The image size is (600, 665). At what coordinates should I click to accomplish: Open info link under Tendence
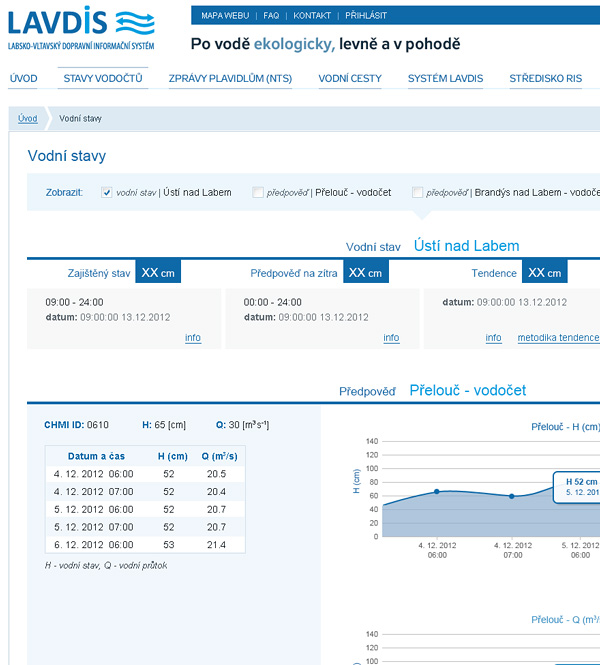pyautogui.click(x=494, y=338)
